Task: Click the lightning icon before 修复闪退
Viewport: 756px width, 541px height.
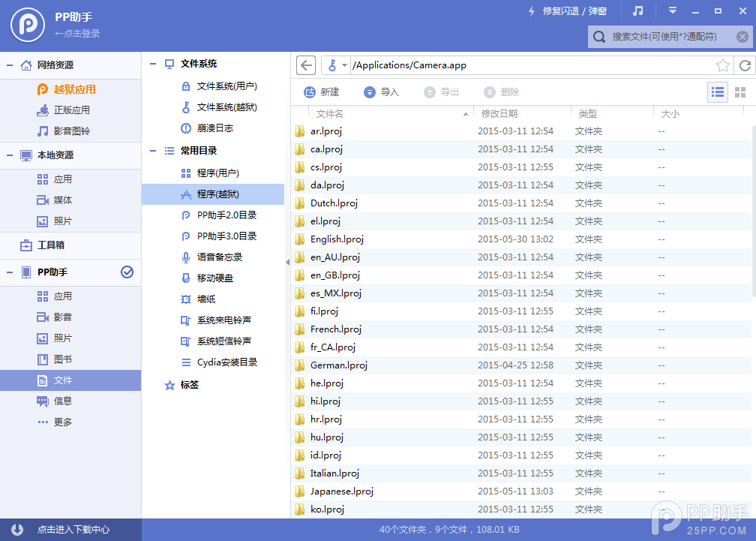Action: click(531, 11)
